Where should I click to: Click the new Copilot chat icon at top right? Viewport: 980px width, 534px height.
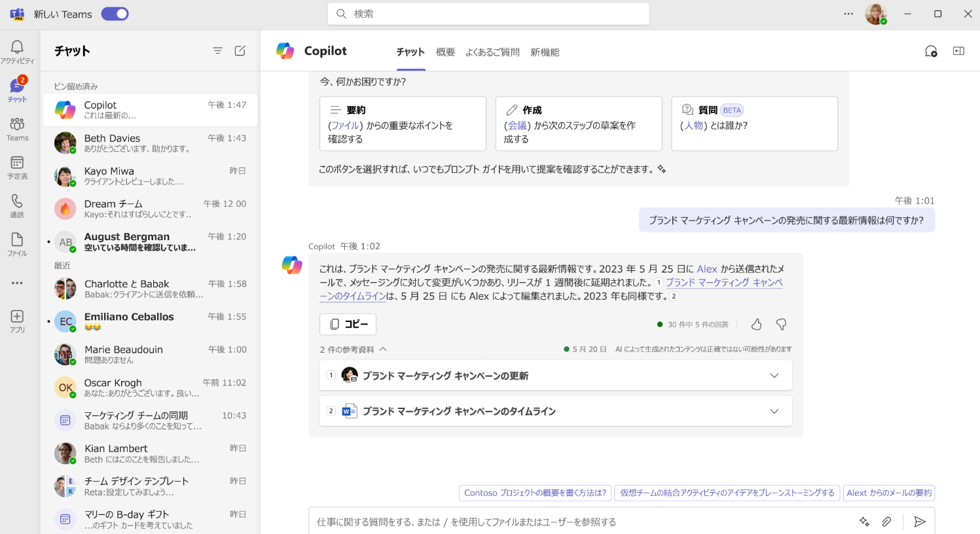931,51
